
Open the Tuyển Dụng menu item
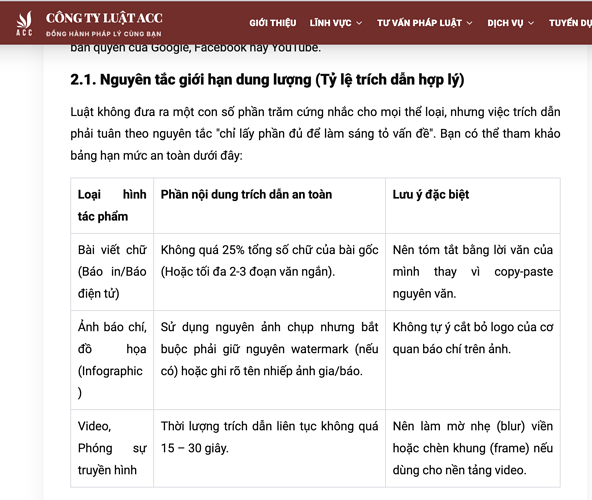[570, 23]
